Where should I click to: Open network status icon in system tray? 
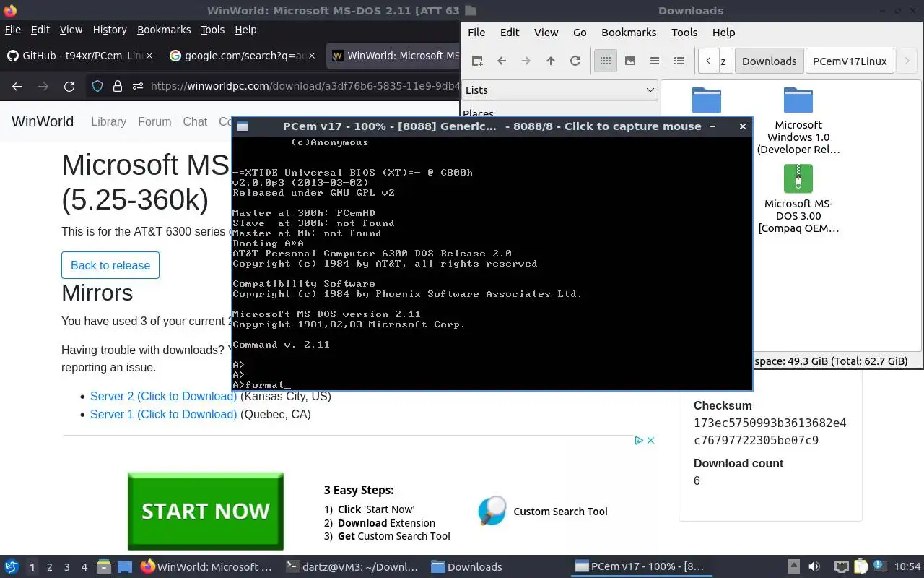pyautogui.click(x=841, y=566)
